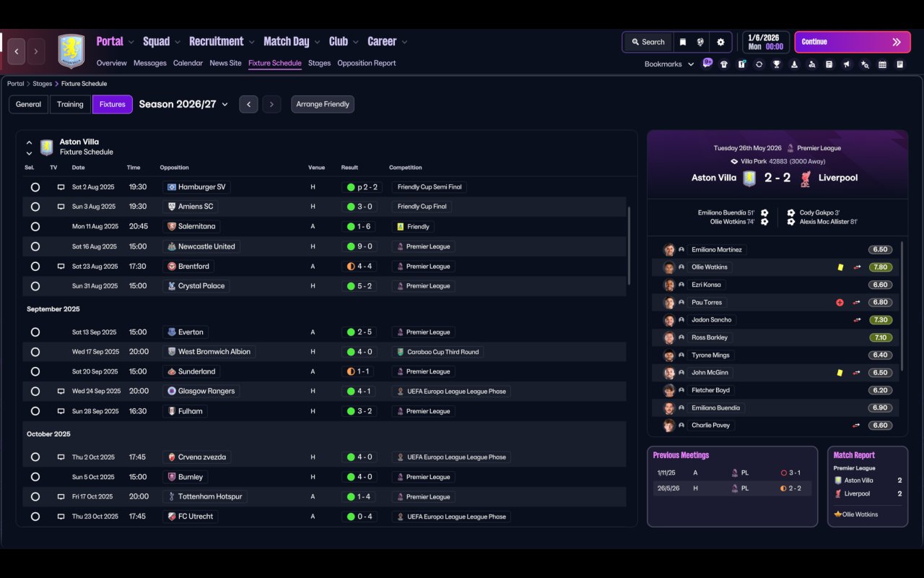
Task: Click the Search button
Action: click(648, 42)
